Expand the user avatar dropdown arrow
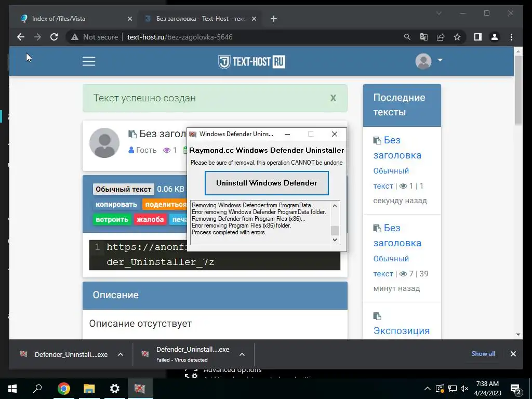The width and height of the screenshot is (532, 399). tap(440, 60)
